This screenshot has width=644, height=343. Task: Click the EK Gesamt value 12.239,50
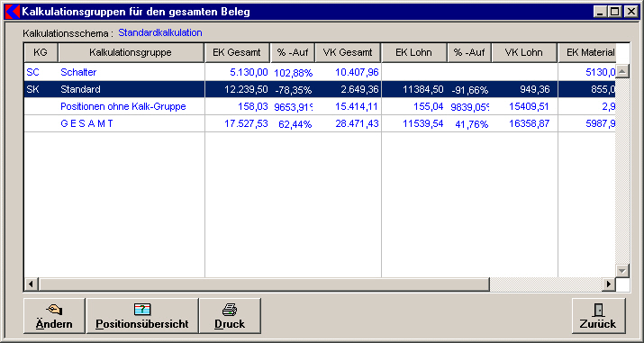tap(247, 89)
